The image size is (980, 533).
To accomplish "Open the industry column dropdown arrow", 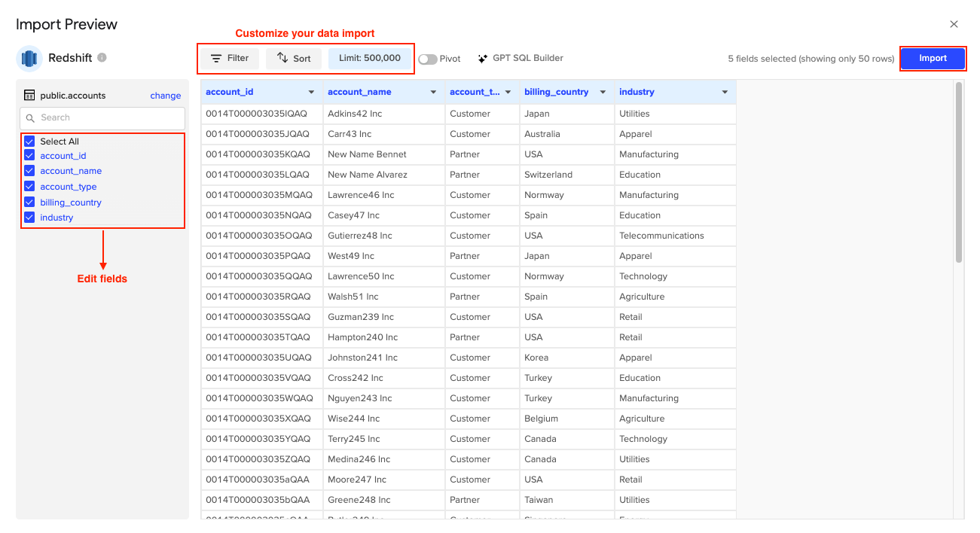I will (x=725, y=93).
